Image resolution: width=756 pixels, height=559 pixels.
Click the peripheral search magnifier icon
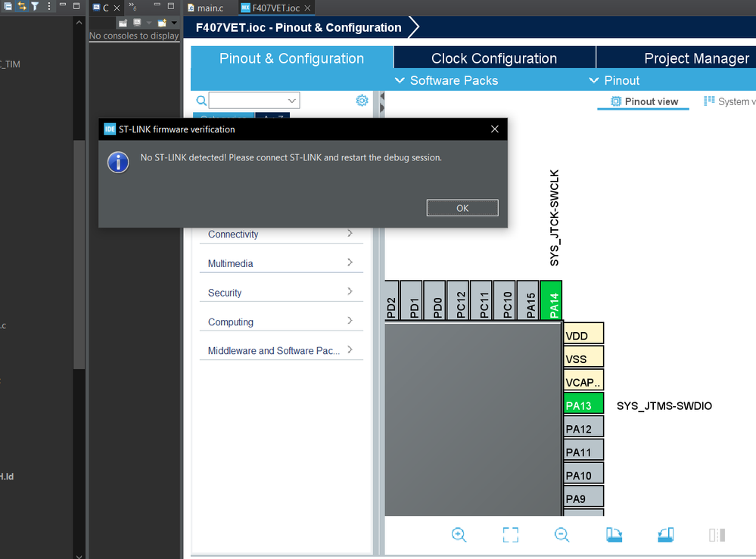pos(201,101)
